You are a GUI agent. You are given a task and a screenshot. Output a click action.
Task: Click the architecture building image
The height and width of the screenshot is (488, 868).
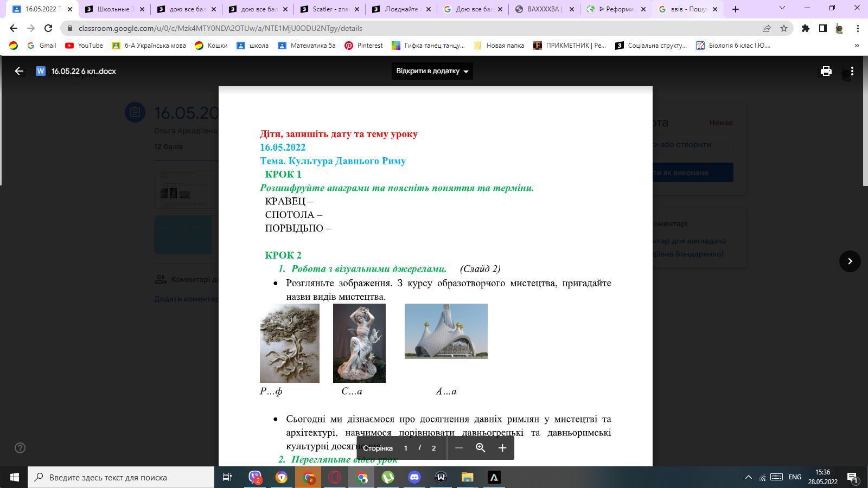pyautogui.click(x=446, y=331)
